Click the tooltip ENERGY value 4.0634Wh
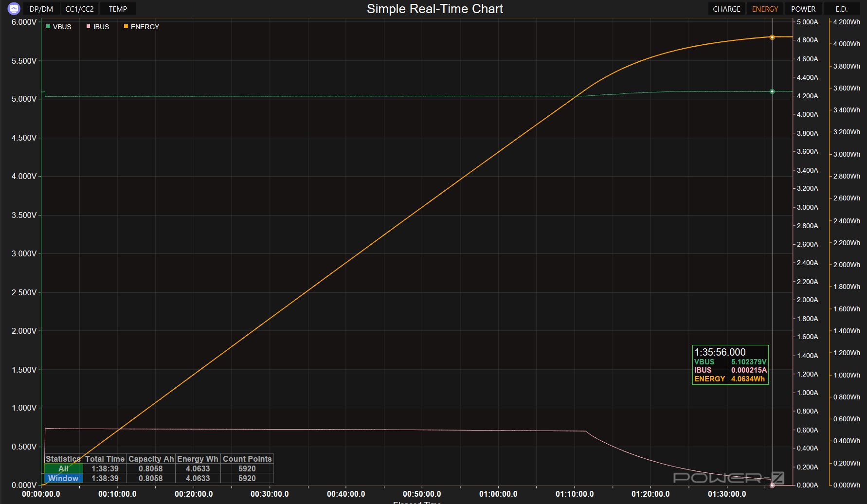The image size is (867, 504). (748, 379)
